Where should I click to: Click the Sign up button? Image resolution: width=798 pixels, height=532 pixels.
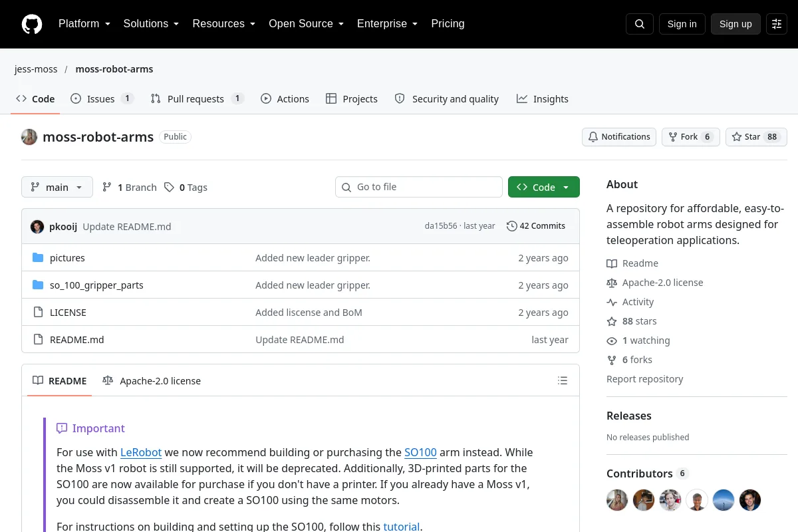pyautogui.click(x=735, y=24)
